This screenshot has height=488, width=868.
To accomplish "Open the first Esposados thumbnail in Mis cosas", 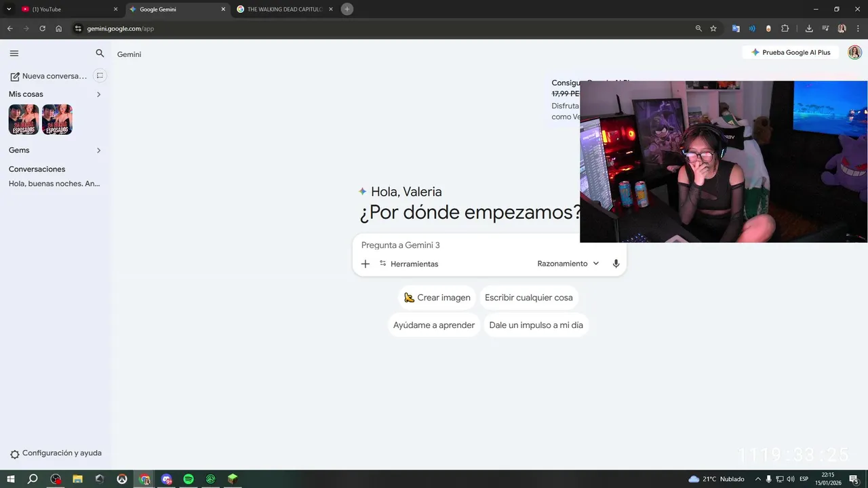I will coord(24,119).
